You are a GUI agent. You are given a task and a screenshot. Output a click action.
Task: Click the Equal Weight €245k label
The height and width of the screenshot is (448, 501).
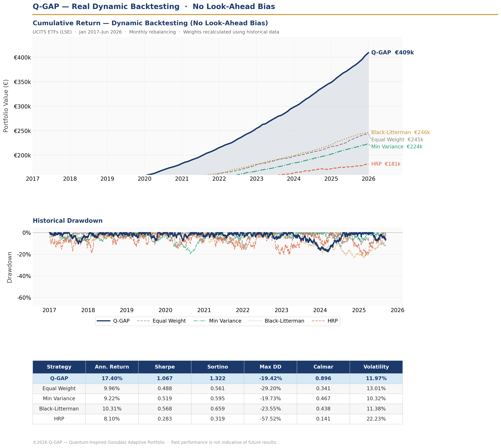pyautogui.click(x=397, y=140)
